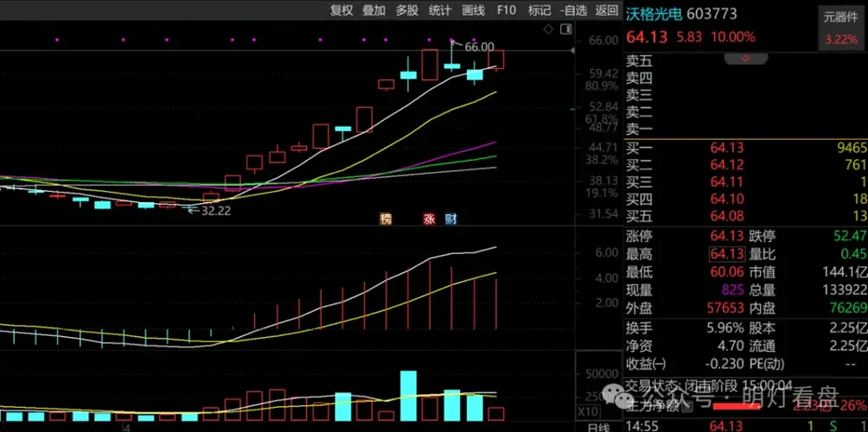
Task: Expand the red double-chevron order book handle
Action: (x=745, y=58)
